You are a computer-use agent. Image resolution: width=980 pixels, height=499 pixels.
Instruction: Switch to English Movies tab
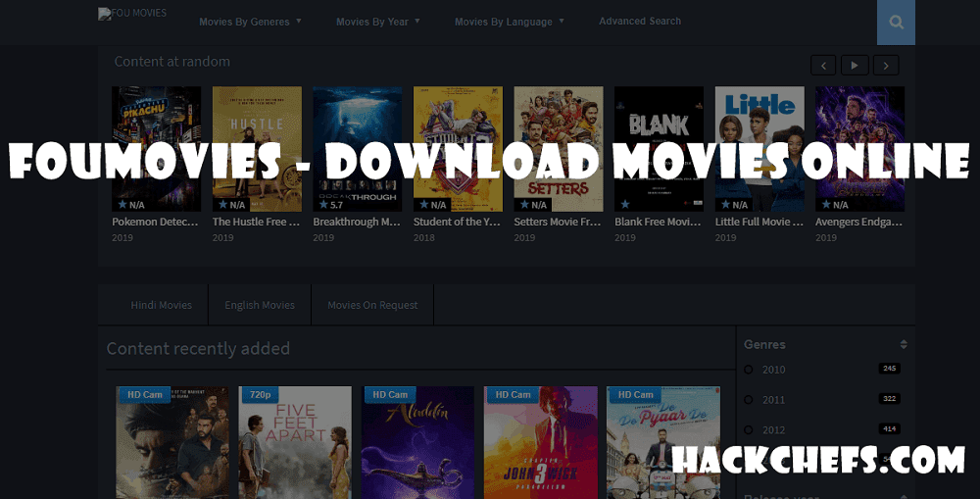[260, 305]
